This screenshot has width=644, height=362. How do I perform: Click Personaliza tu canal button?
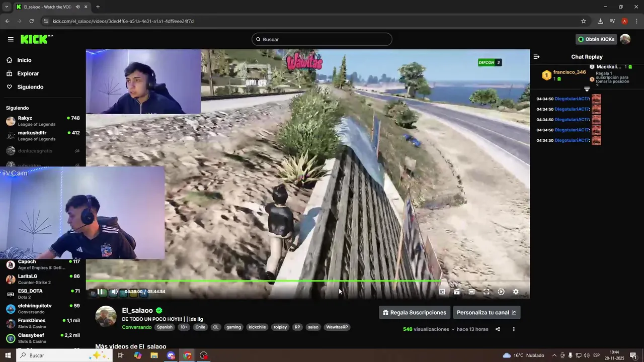click(487, 312)
